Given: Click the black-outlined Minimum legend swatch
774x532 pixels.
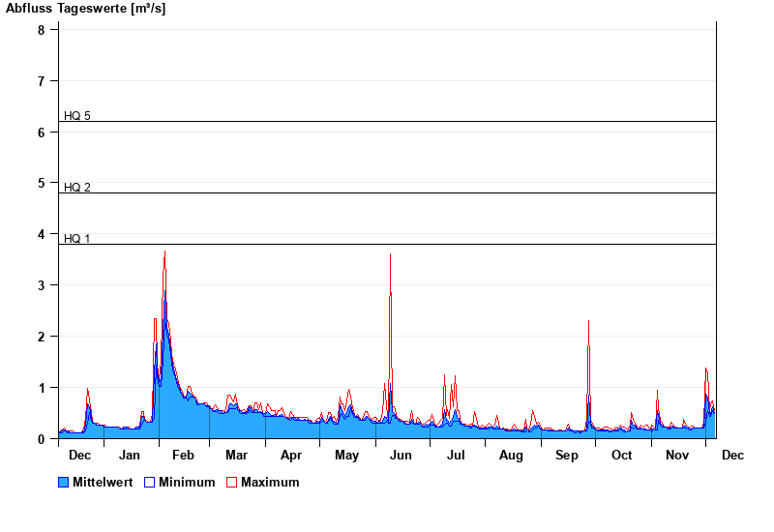Looking at the screenshot, I should tap(150, 482).
